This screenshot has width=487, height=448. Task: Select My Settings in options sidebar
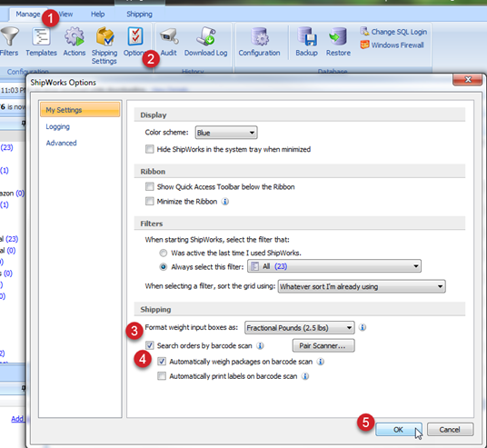tap(80, 110)
